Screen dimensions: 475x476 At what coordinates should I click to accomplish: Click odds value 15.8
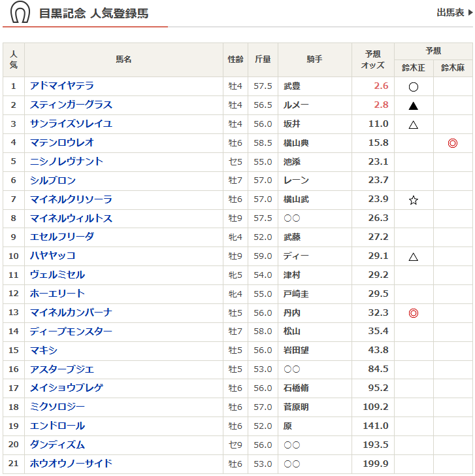(x=378, y=143)
